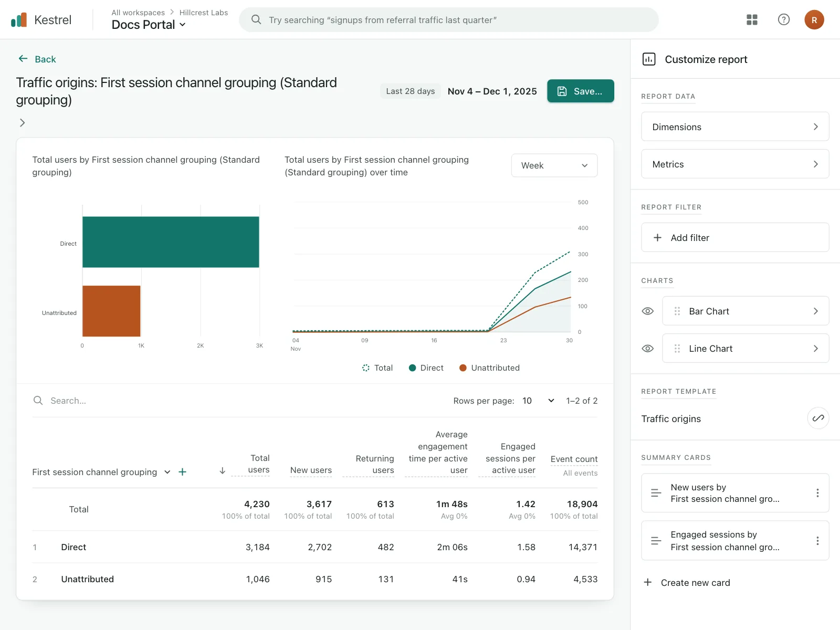840x630 pixels.
Task: Click the sort descending arrow on Total users
Action: coord(223,471)
